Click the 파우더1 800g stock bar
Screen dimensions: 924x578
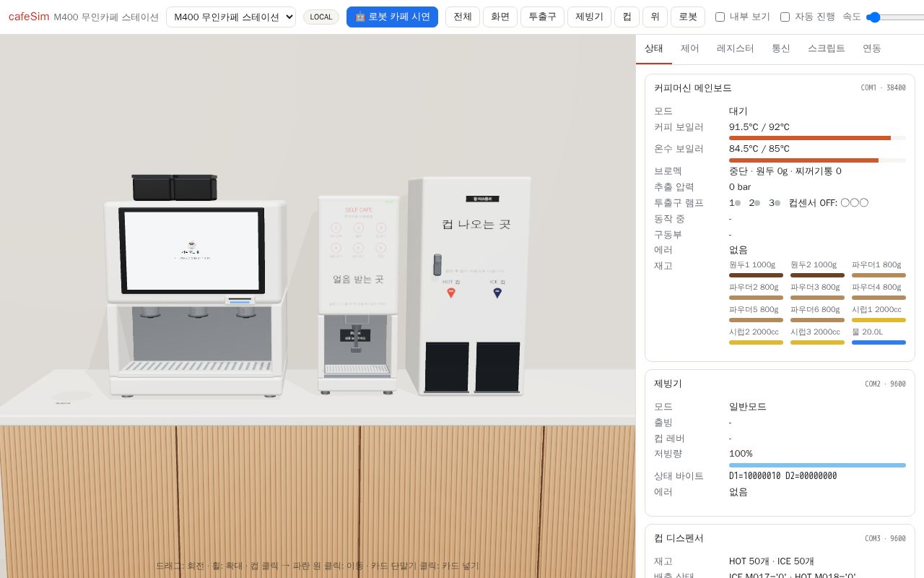[879, 275]
